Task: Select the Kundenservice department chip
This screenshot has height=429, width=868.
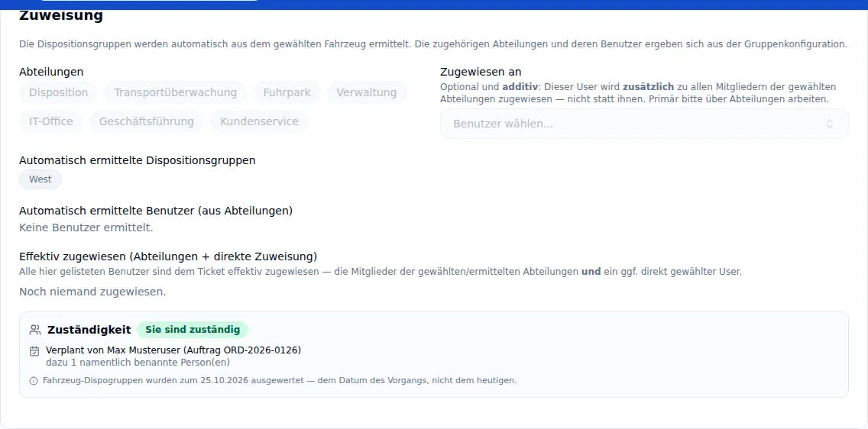Action: pos(259,121)
